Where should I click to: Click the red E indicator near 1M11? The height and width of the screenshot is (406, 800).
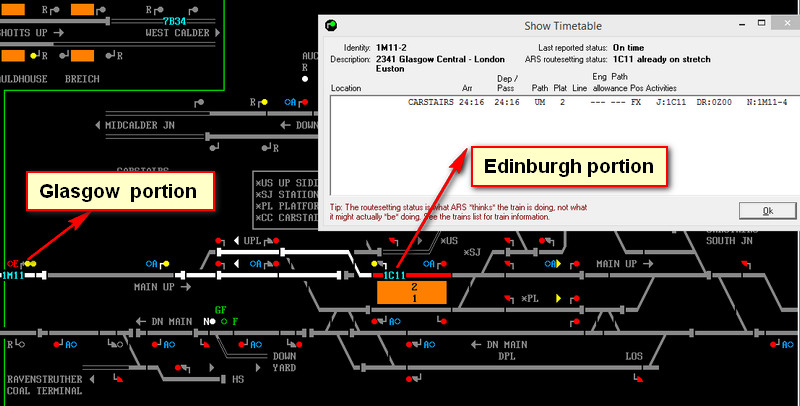point(12,264)
